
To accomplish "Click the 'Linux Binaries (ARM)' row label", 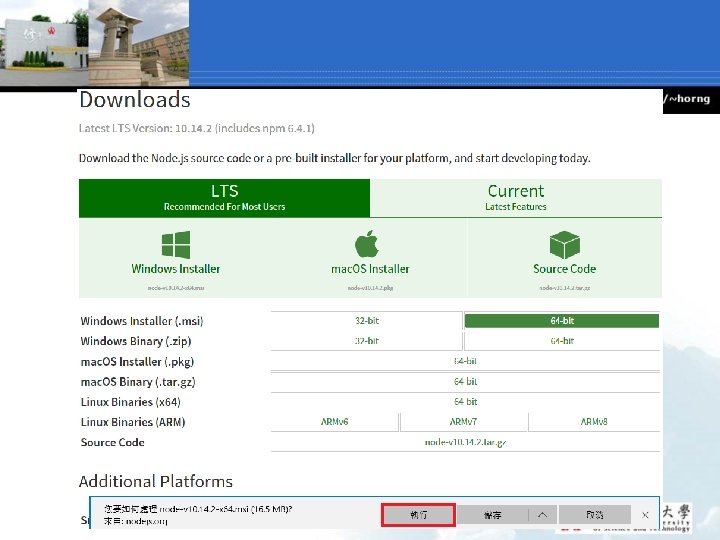I will click(x=133, y=422).
